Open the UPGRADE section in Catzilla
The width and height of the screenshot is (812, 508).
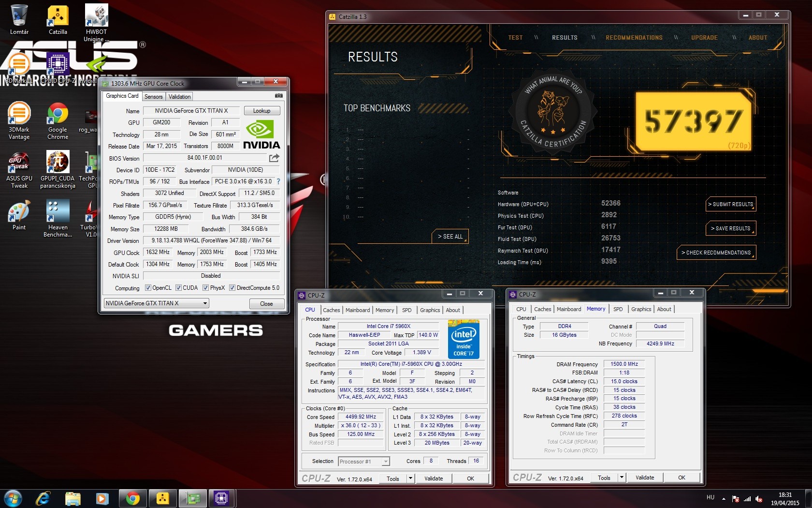[x=704, y=38]
